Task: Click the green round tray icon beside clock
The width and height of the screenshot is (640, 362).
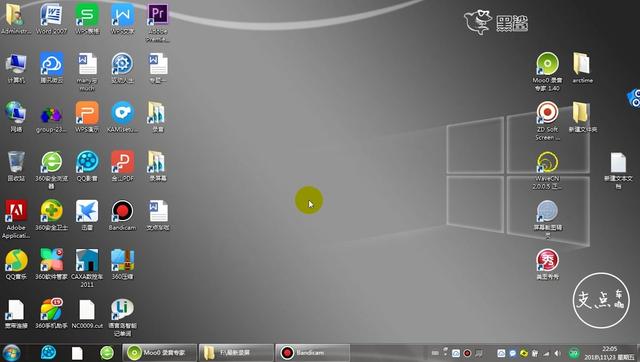Action: pyautogui.click(x=574, y=353)
